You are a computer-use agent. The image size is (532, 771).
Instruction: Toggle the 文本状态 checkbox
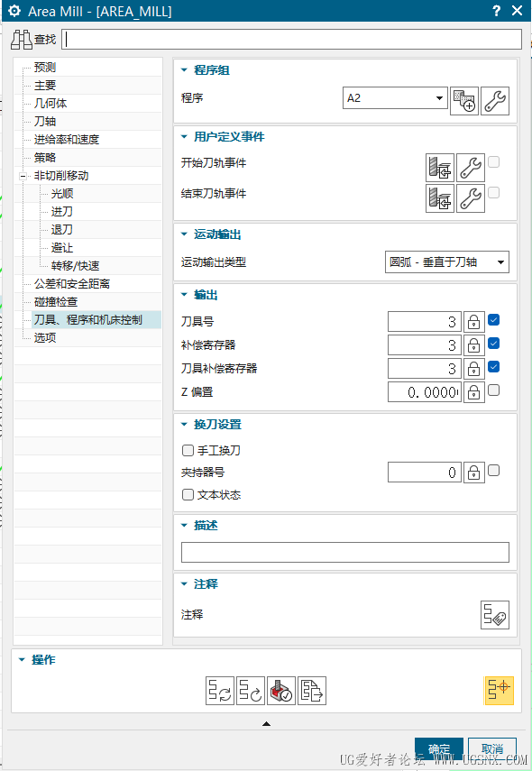click(x=188, y=495)
